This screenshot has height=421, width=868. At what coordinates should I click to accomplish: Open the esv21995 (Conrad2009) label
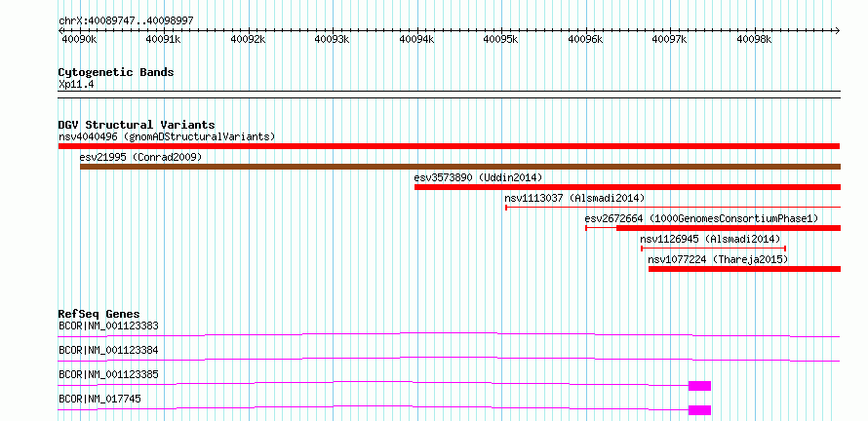(140, 158)
